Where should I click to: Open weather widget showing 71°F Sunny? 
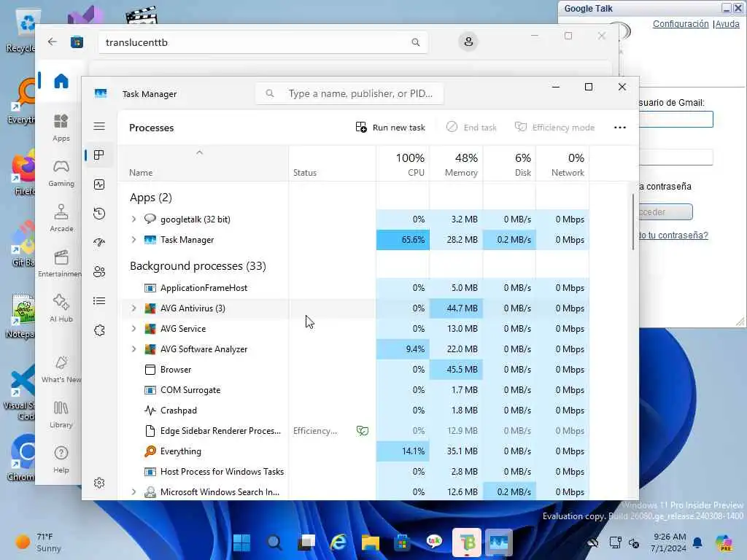click(38, 542)
